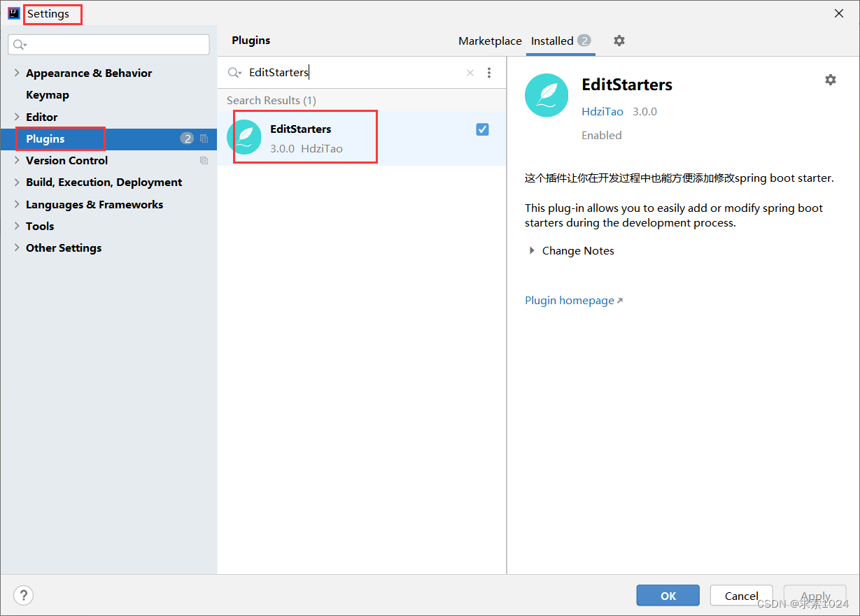The image size is (860, 616).
Task: Select Appearance & Behavior category
Action: coord(89,73)
